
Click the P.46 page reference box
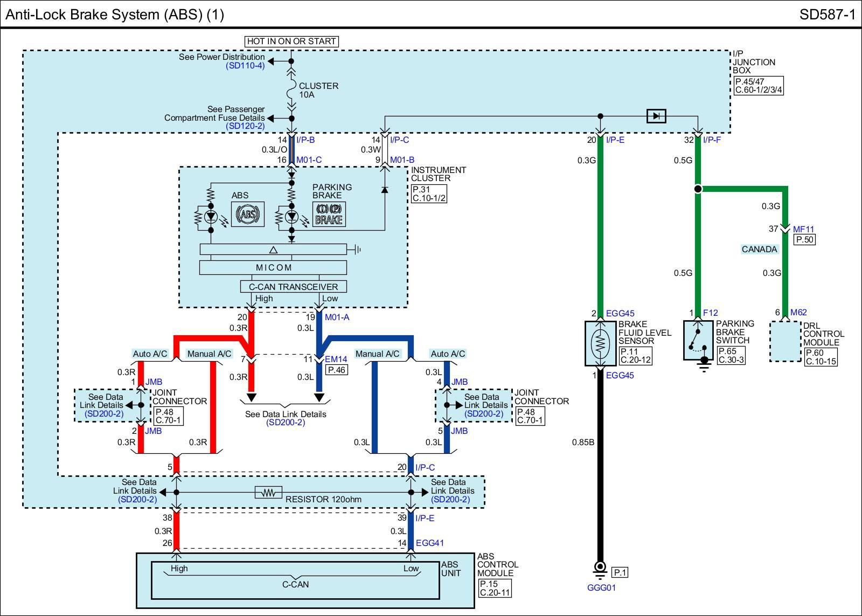click(337, 370)
